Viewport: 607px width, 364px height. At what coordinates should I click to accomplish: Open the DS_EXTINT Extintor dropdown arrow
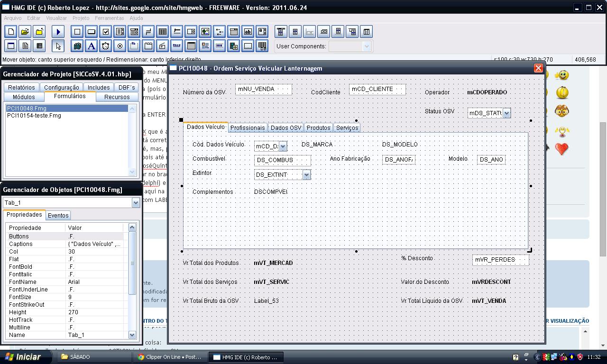(306, 175)
